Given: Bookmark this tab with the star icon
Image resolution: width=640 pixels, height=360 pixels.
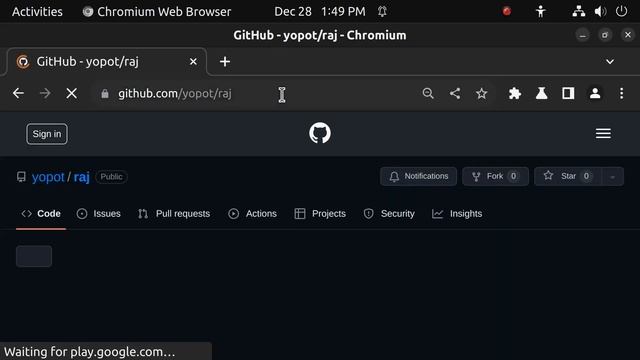Looking at the screenshot, I should point(482,93).
